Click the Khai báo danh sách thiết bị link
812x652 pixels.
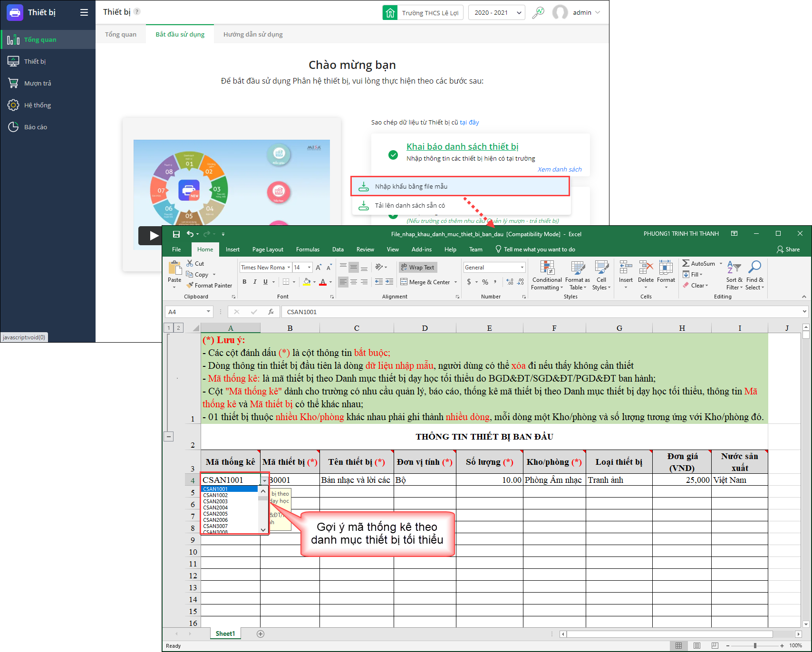[462, 147]
